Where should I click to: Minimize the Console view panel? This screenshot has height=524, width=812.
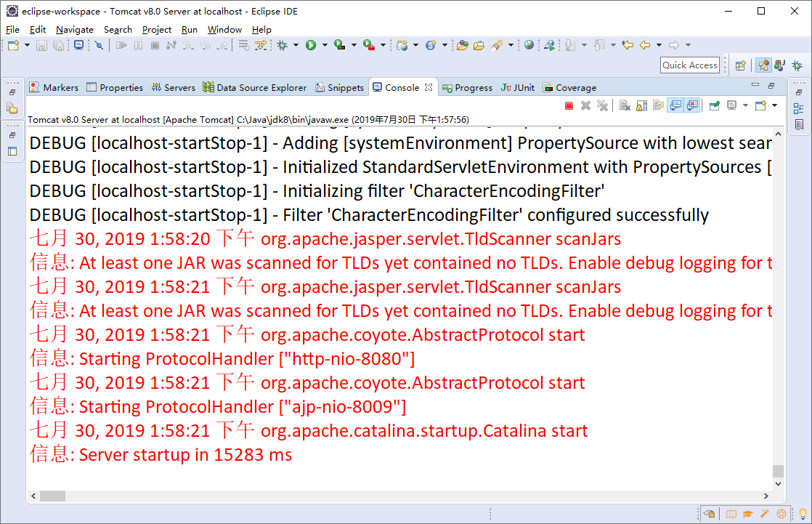tap(755, 85)
